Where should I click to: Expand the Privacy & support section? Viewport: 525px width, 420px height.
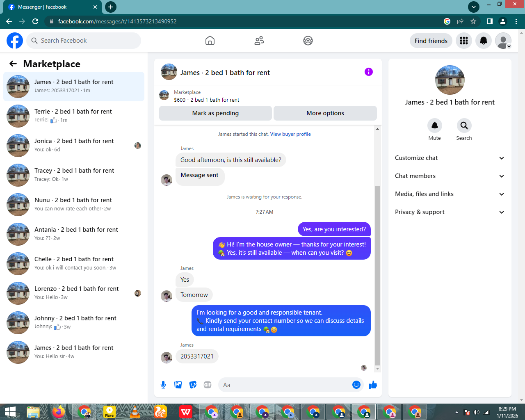(x=450, y=212)
